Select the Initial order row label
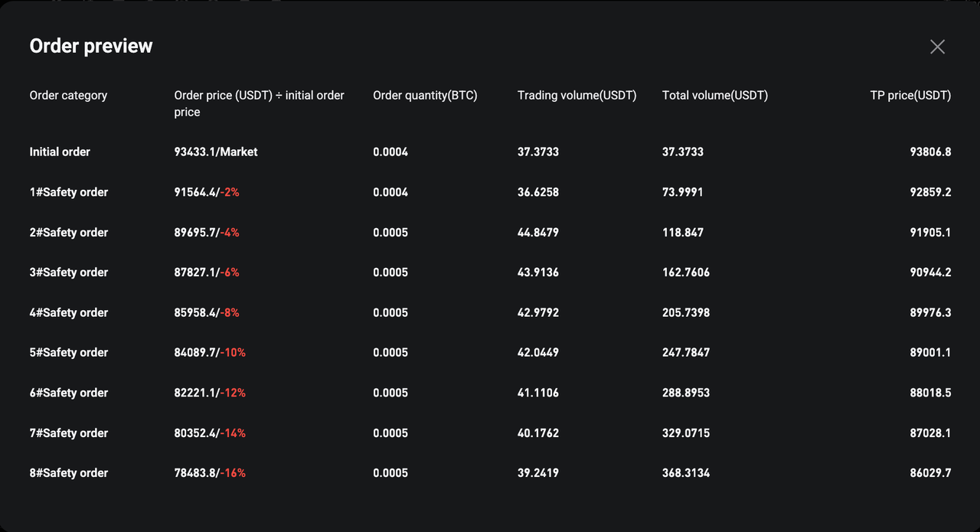This screenshot has height=532, width=980. point(60,152)
